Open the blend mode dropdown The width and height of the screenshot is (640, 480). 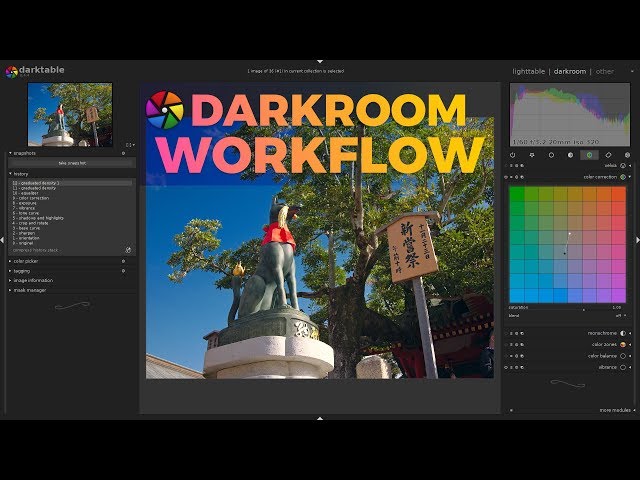[x=567, y=316]
